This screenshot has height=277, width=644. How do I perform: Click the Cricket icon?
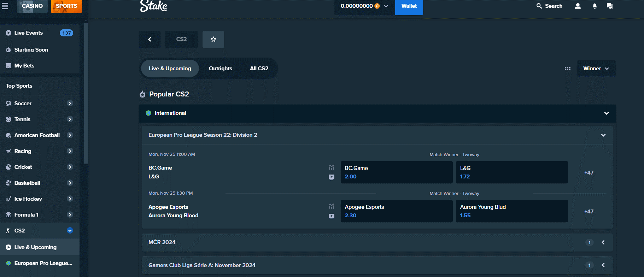8,167
